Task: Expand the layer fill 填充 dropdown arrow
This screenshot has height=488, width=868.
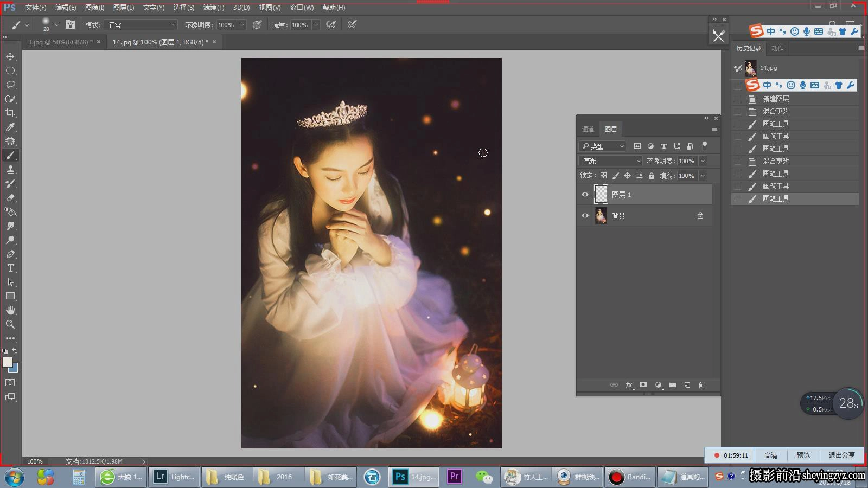Action: 703,176
